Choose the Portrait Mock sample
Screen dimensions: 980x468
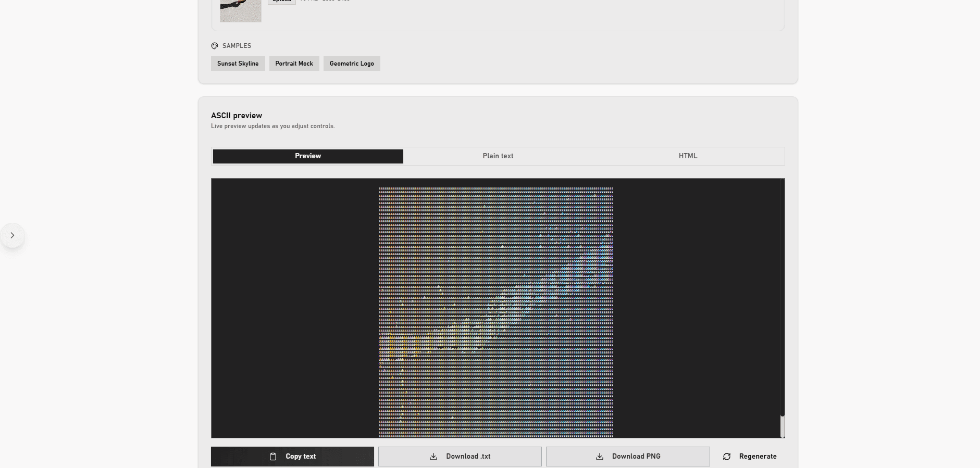[294, 64]
